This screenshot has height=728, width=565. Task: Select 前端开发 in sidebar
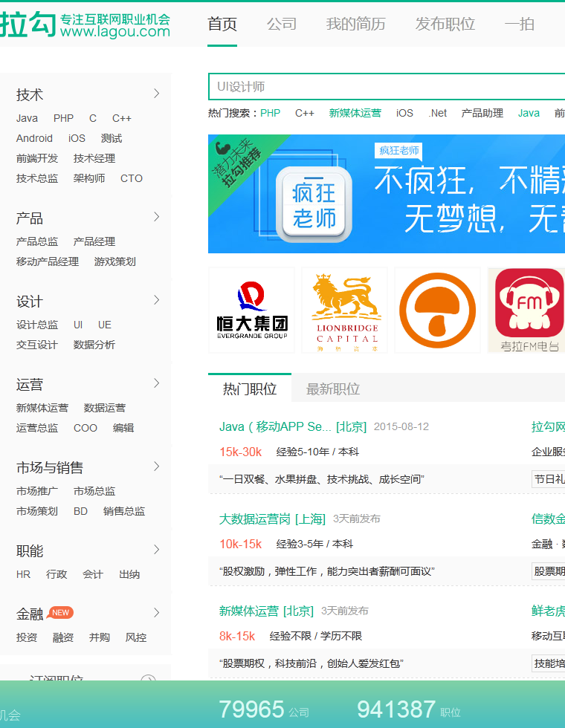pyautogui.click(x=37, y=158)
